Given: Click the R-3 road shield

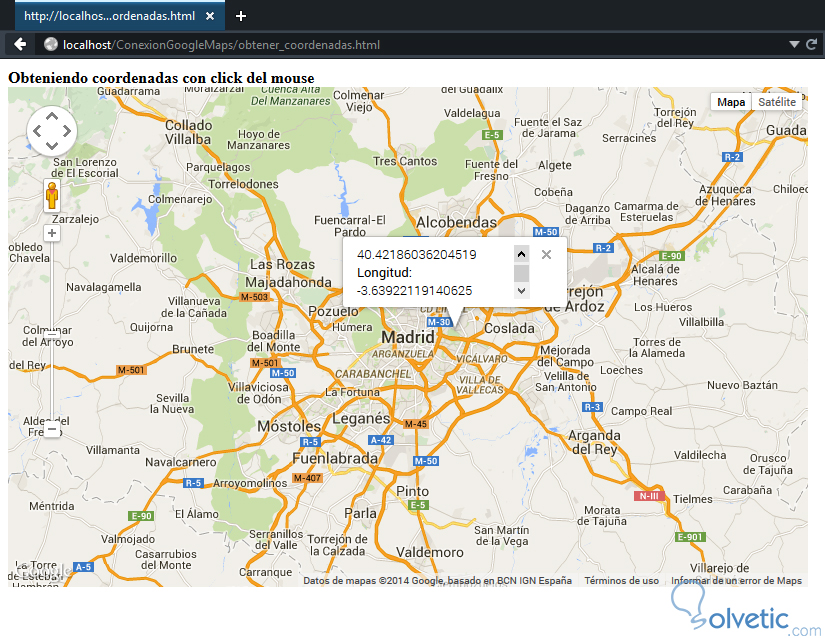Looking at the screenshot, I should [x=592, y=407].
